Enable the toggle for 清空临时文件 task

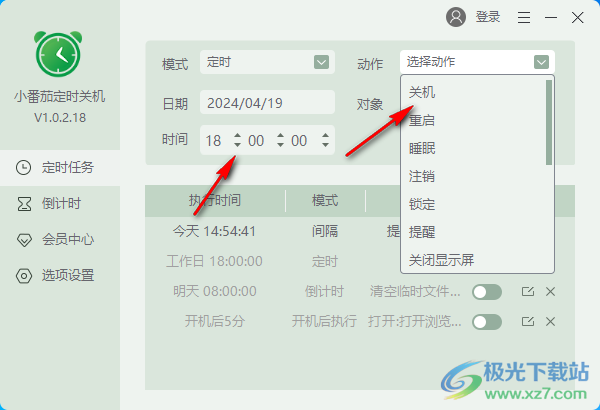tap(487, 292)
